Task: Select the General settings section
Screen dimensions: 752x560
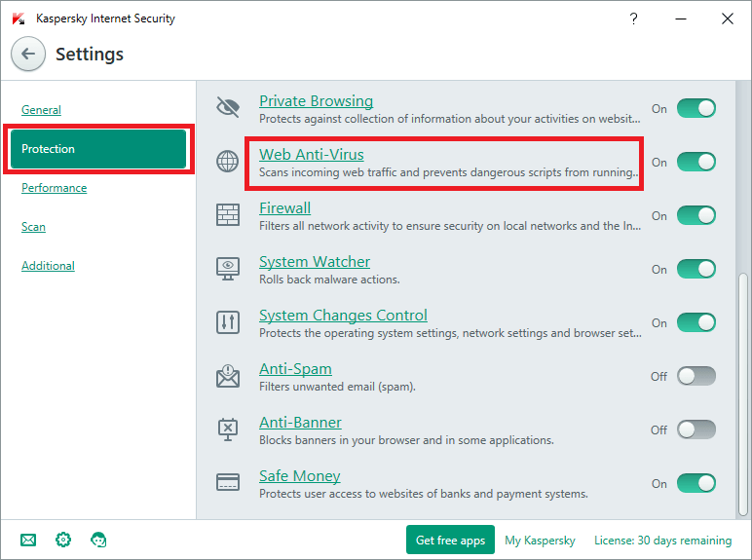Action: pos(41,110)
